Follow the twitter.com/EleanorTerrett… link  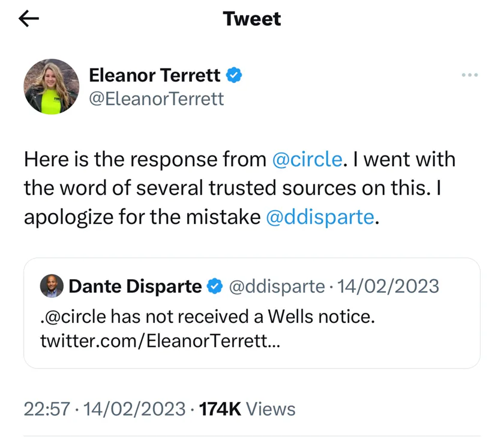160,341
